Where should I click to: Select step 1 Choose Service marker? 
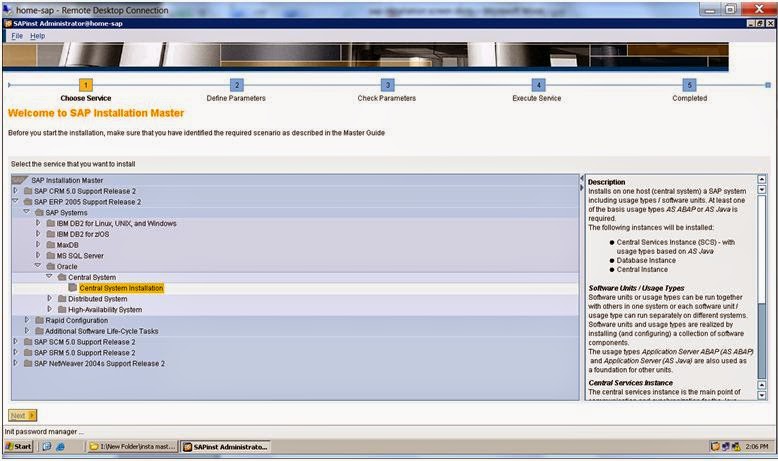[86, 85]
